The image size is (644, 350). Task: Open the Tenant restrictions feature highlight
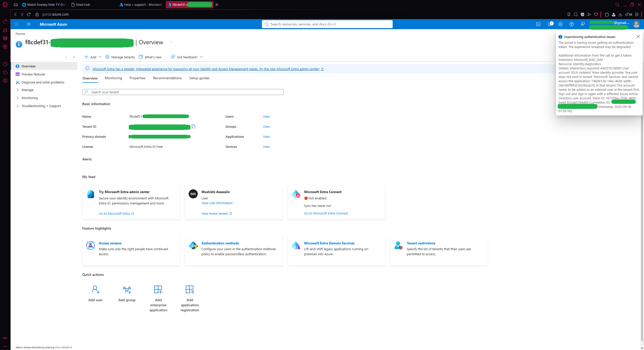click(x=421, y=243)
